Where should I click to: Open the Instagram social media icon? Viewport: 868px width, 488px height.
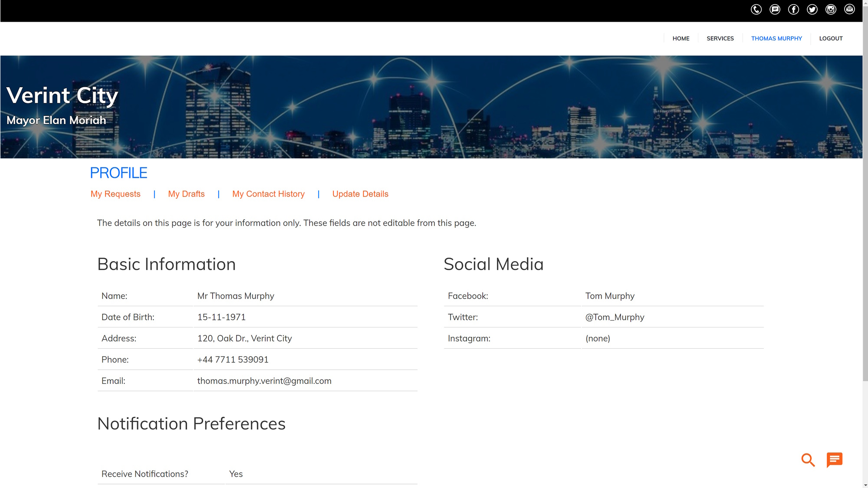tap(831, 9)
